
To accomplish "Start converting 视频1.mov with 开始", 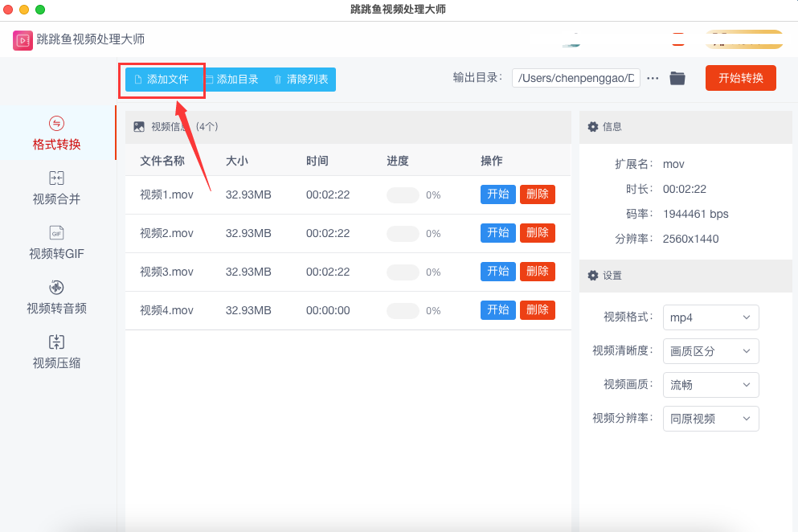I will pos(497,194).
